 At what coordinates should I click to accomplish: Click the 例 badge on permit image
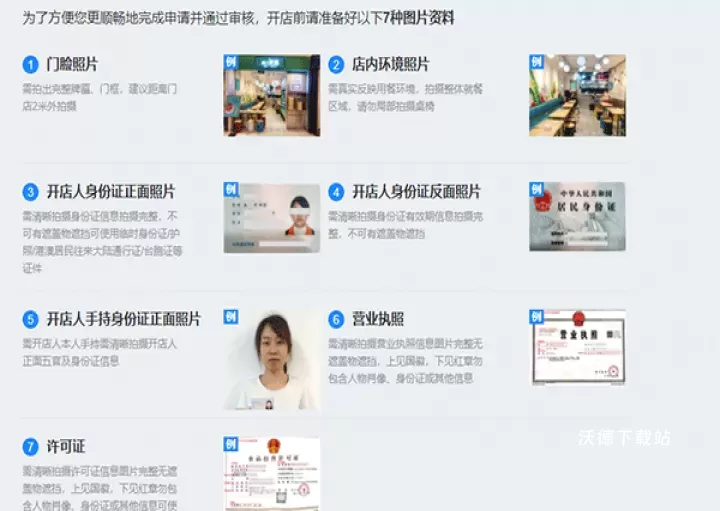[x=231, y=444]
